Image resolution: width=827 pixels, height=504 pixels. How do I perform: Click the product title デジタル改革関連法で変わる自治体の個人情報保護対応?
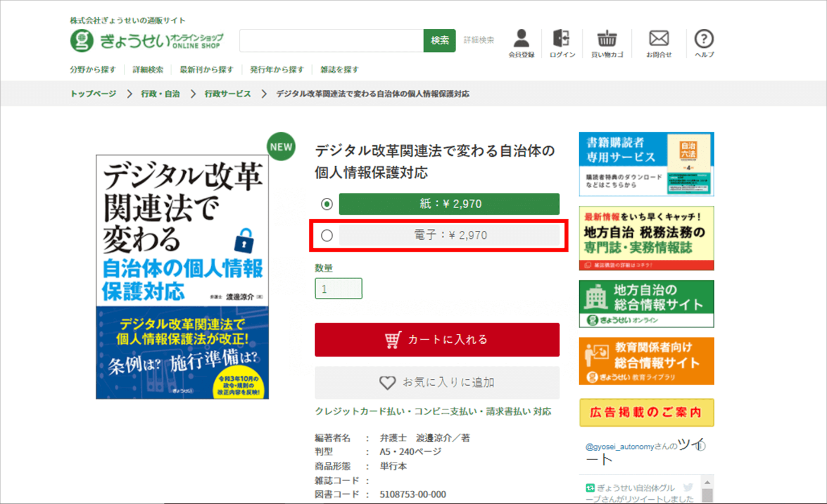tap(435, 162)
